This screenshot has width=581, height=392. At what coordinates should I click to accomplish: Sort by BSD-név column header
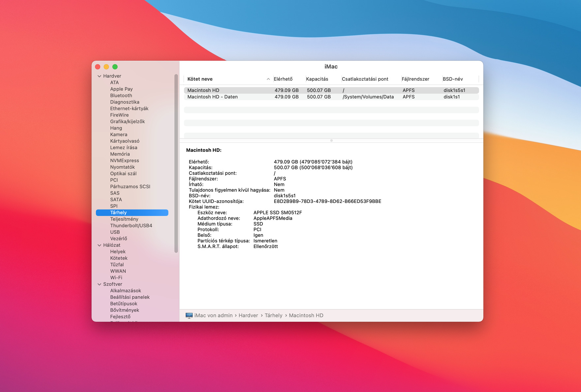coord(460,79)
